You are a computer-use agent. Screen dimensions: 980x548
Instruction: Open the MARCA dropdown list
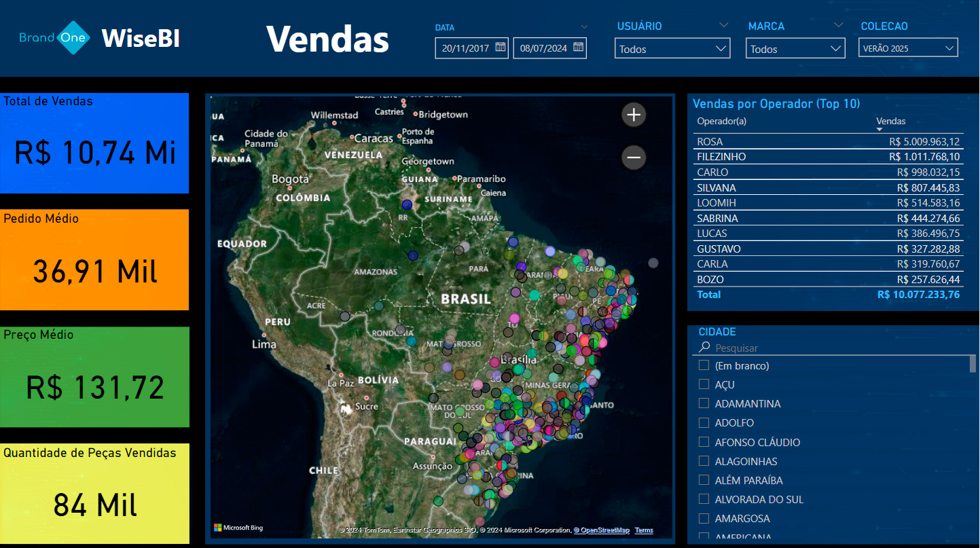pos(795,49)
